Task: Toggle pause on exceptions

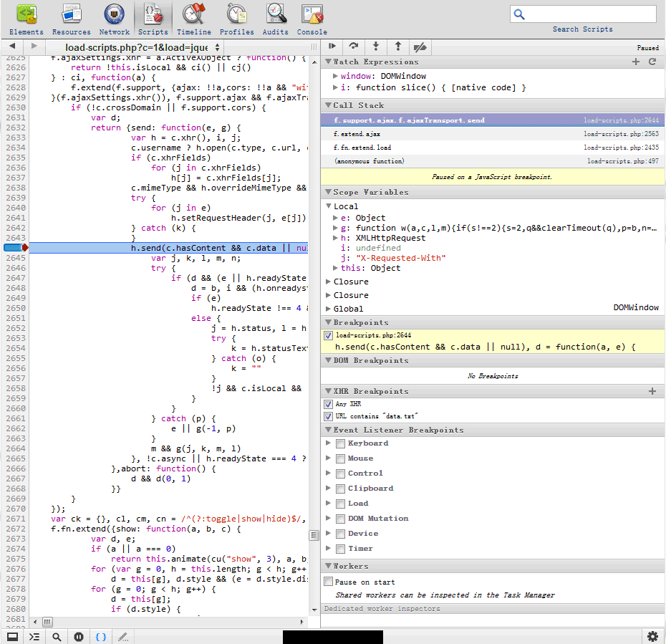Action: [79, 637]
